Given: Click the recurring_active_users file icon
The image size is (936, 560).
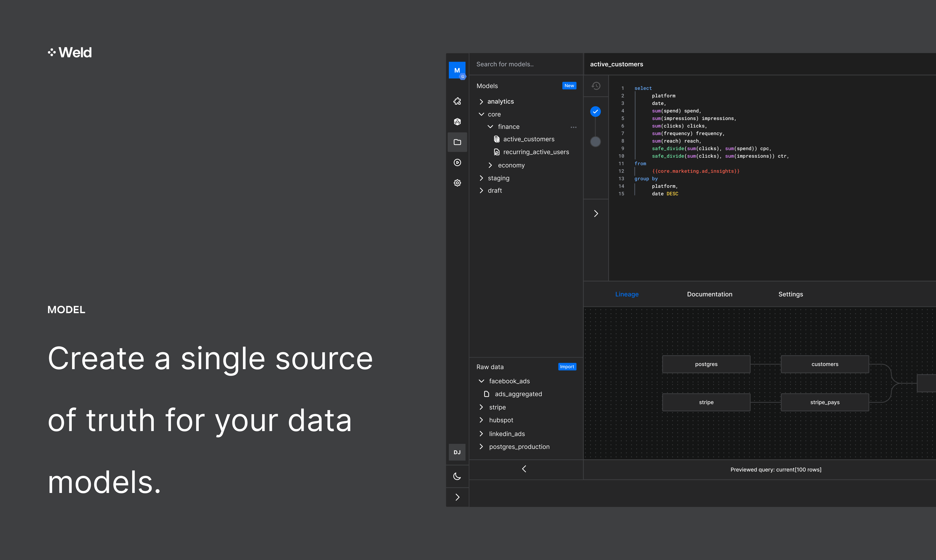Looking at the screenshot, I should point(497,152).
